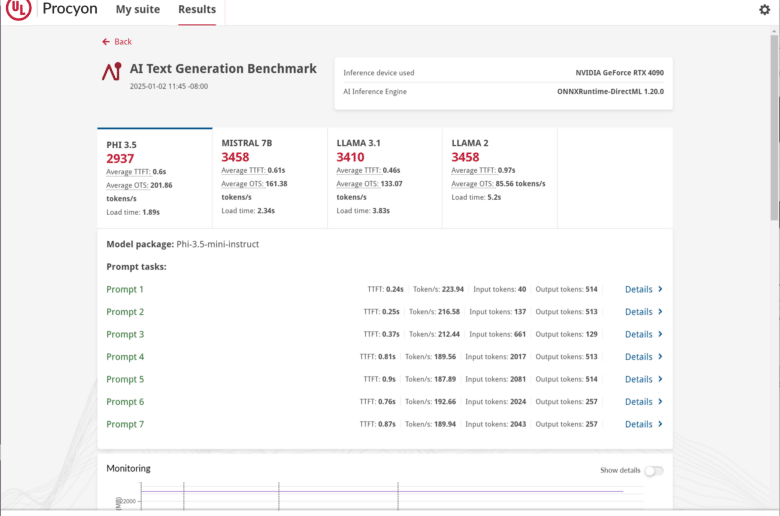Open Details for Prompt 6
Viewport: 780px width, 516px height.
(x=639, y=402)
